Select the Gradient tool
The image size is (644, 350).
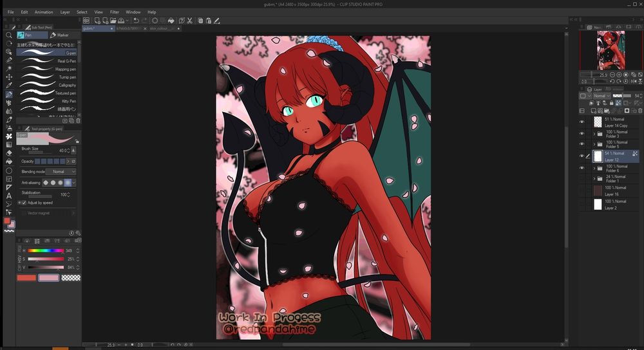8,144
